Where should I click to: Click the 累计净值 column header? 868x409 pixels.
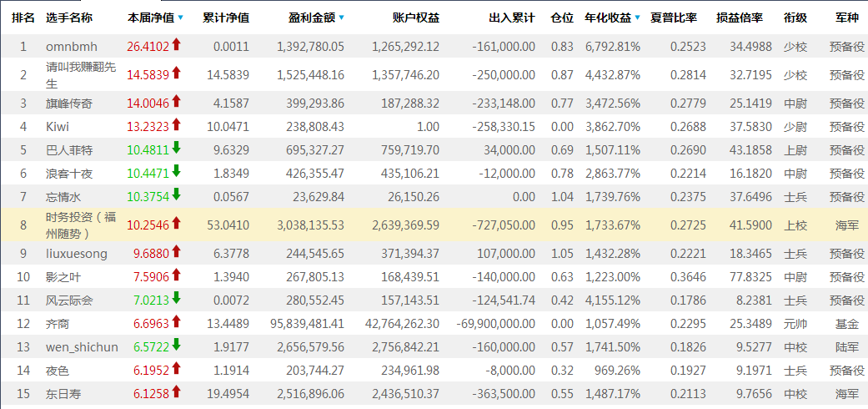click(226, 18)
